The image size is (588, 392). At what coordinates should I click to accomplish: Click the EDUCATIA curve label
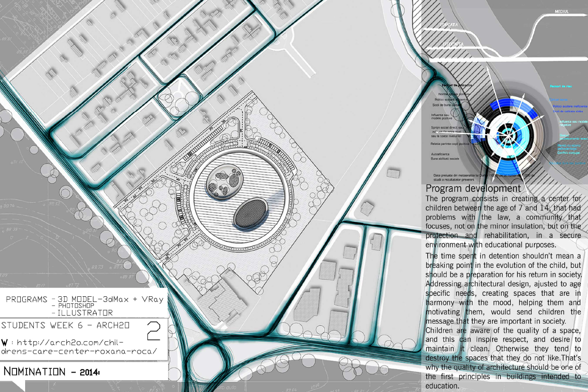(449, 24)
